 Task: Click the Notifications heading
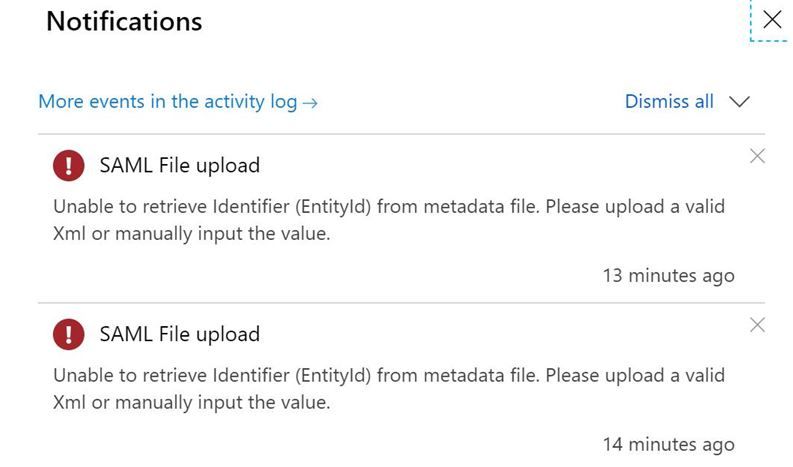124,21
